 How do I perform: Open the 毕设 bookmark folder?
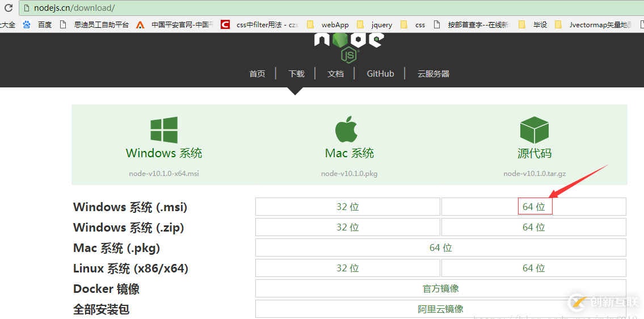[x=533, y=24]
